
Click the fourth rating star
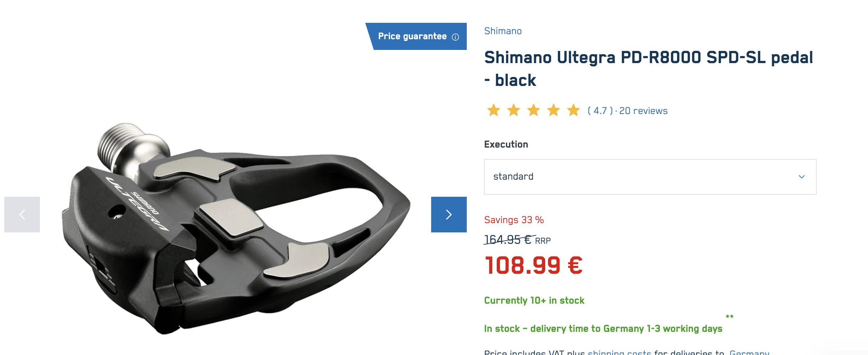point(553,110)
